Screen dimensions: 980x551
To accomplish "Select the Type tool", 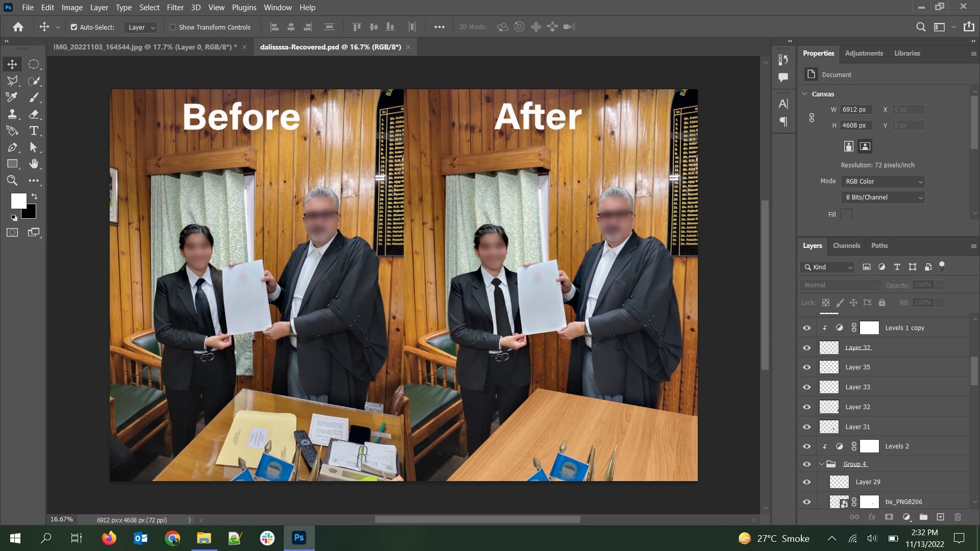I will pos(34,131).
